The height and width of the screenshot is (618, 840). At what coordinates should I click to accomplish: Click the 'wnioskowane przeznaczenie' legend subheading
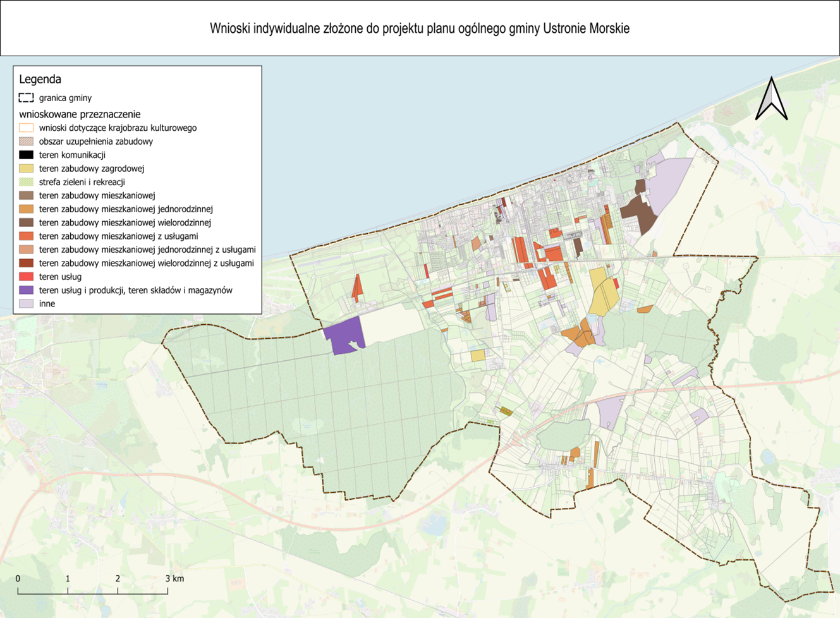tap(80, 114)
